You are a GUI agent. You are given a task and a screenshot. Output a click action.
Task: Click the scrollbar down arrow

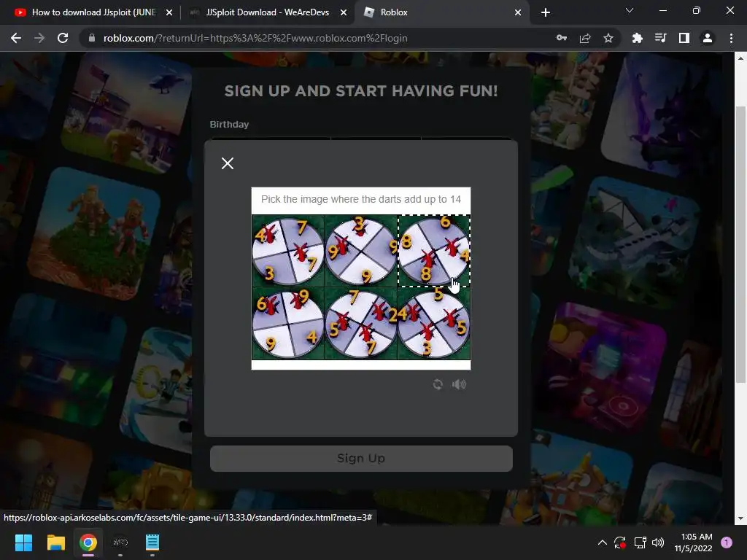740,518
